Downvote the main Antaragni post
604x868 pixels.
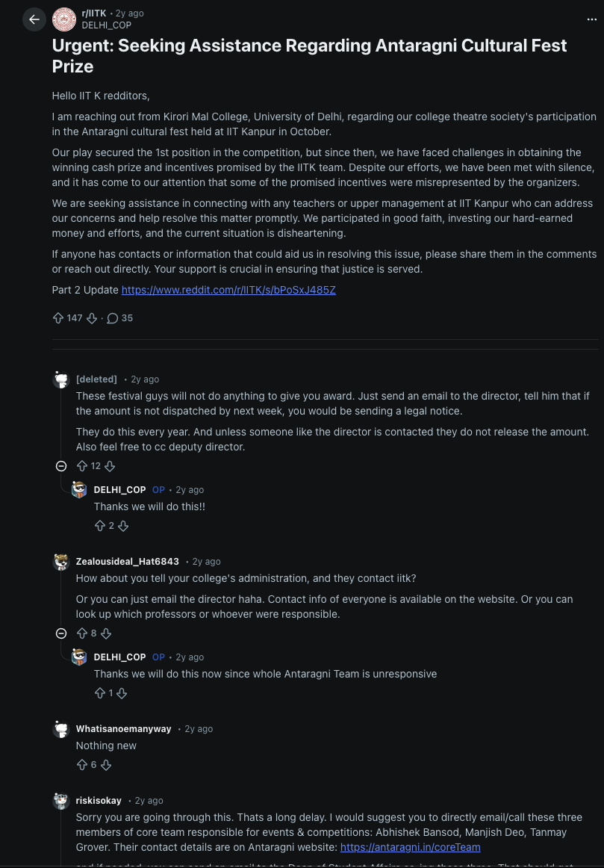click(92, 318)
